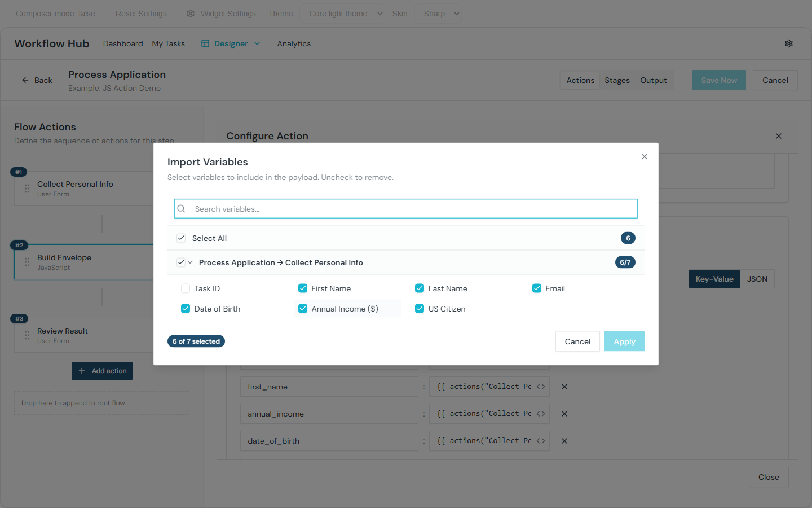The height and width of the screenshot is (508, 812).
Task: Apply the selected variables
Action: coord(624,341)
